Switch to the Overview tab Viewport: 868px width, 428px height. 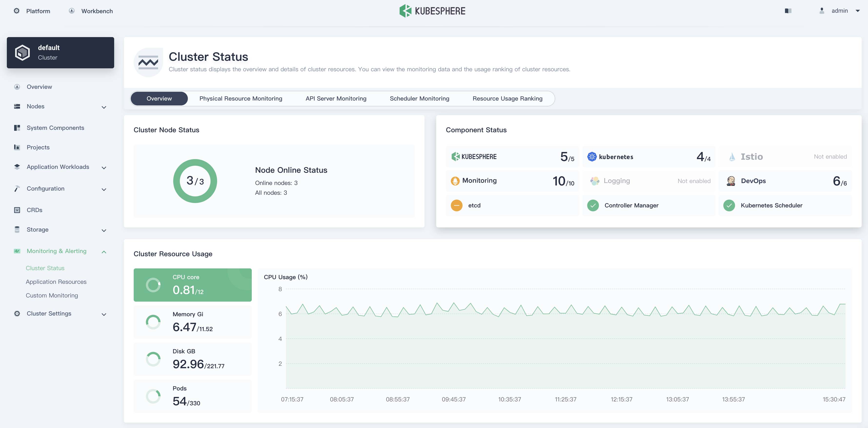pyautogui.click(x=159, y=98)
